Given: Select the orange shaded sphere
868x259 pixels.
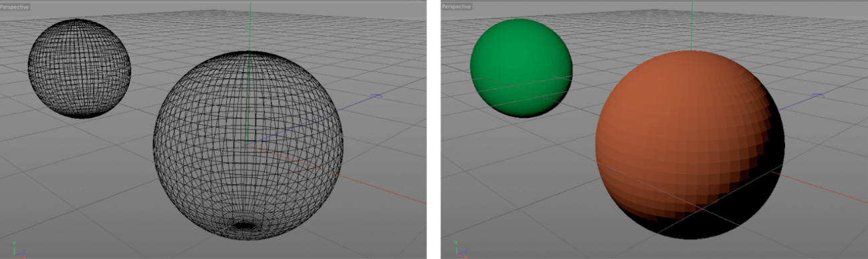Looking at the screenshot, I should tap(691, 145).
